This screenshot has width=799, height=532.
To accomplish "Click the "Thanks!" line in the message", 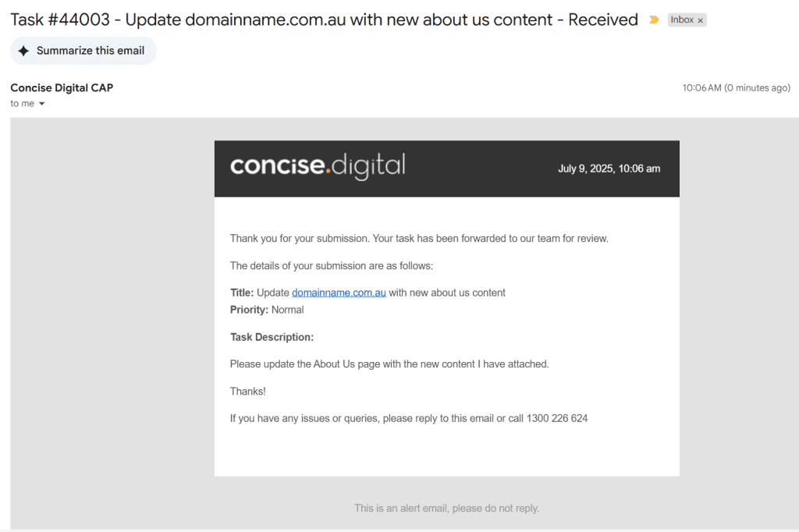I will click(x=247, y=391).
